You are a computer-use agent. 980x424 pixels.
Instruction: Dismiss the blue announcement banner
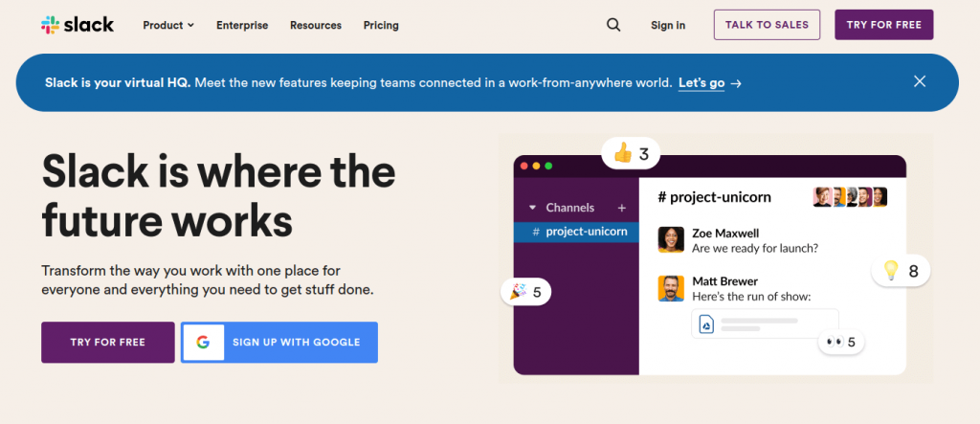(920, 81)
